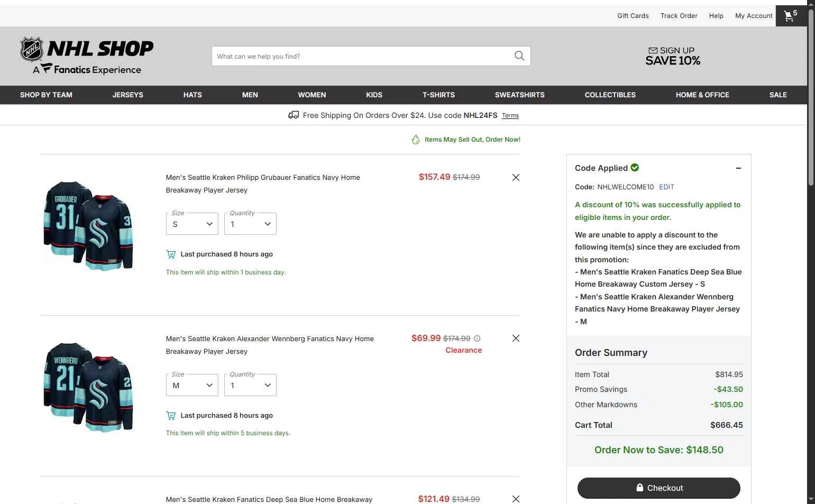Click the Order Now to Save: $148.50 text

[x=658, y=450]
